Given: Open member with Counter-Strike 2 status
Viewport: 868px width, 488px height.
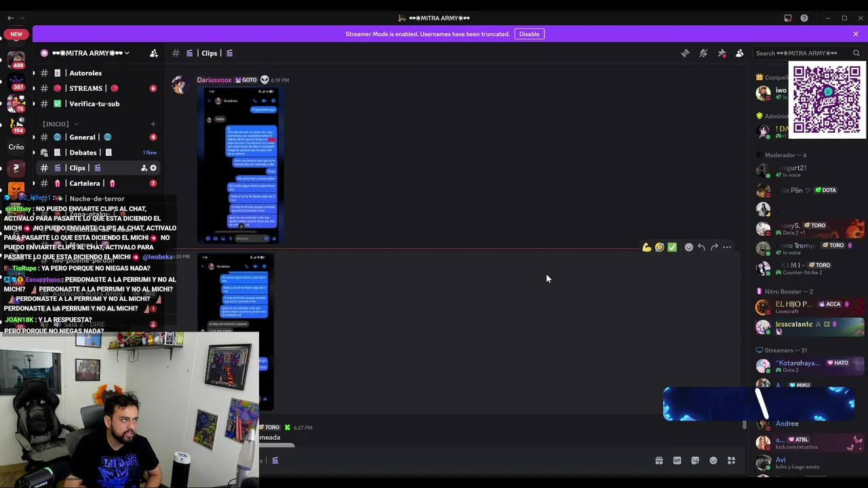Looking at the screenshot, I should click(x=810, y=268).
